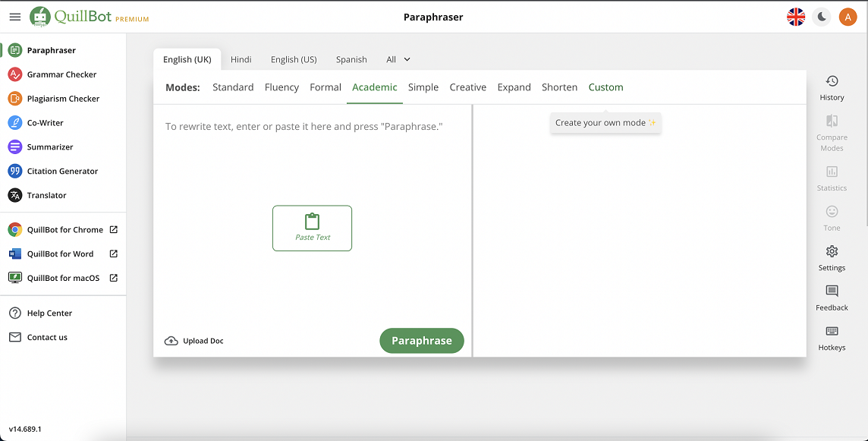Click Upload Doc link

click(194, 341)
